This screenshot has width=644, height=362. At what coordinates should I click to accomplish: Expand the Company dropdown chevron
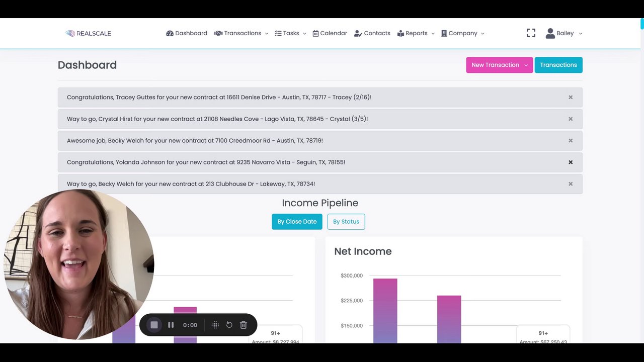pyautogui.click(x=482, y=34)
